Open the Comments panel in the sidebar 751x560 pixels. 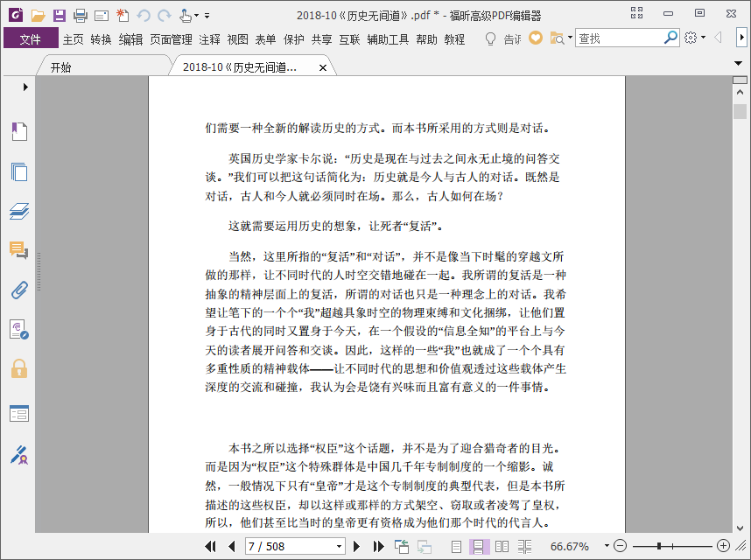19,250
